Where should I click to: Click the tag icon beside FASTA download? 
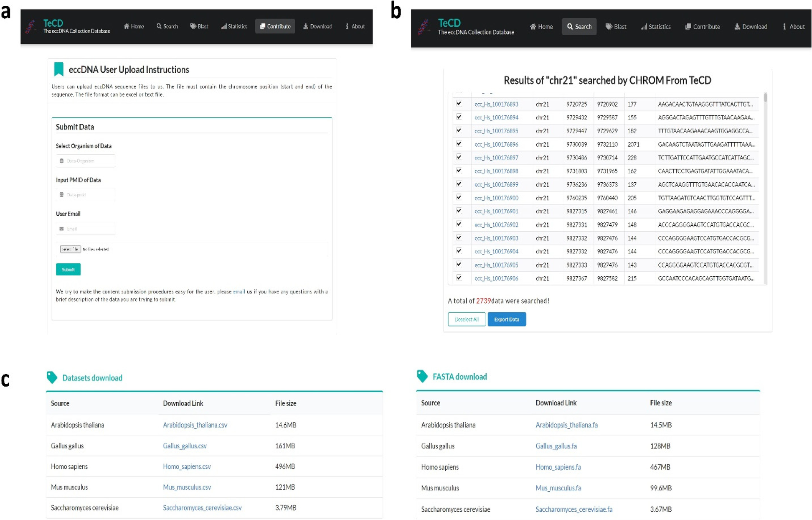point(422,376)
